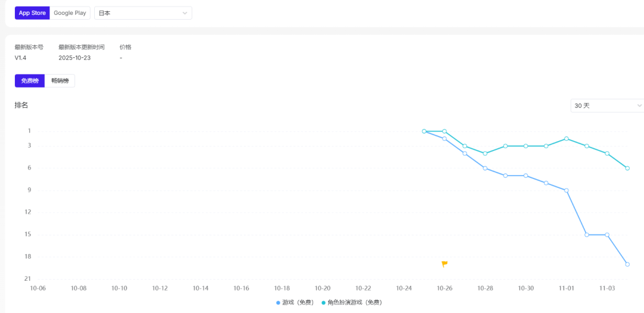644x313 pixels.
Task: Open the 日本 country dropdown
Action: pyautogui.click(x=143, y=13)
